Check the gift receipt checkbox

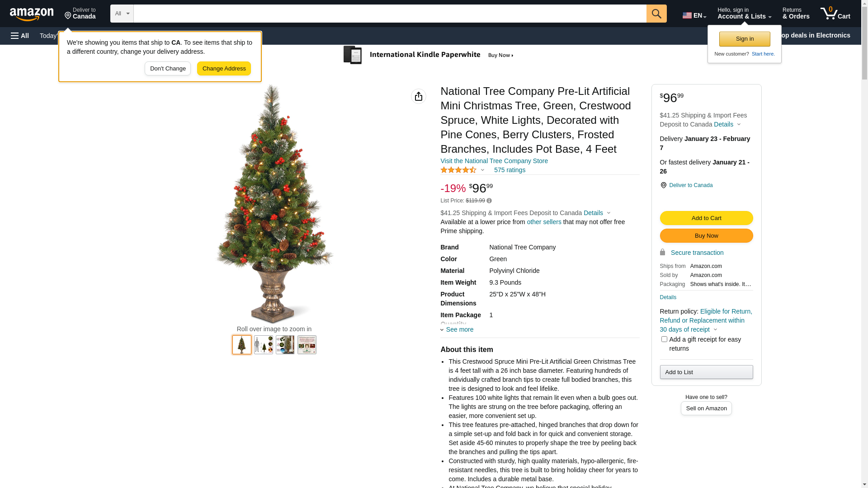pyautogui.click(x=664, y=339)
